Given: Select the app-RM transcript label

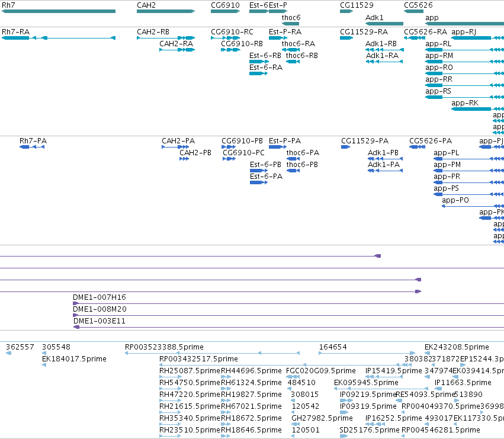Looking at the screenshot, I should coord(439,56).
